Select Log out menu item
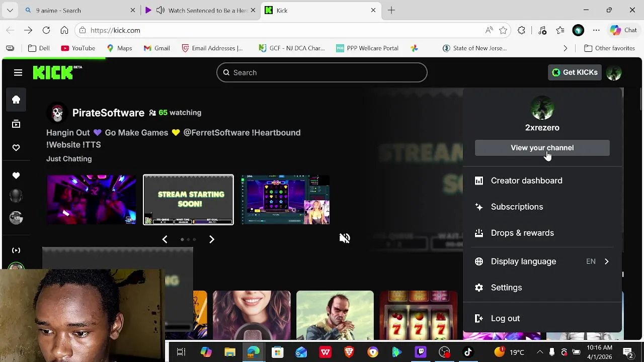Screen dimensions: 644x362 (x=542, y=318)
